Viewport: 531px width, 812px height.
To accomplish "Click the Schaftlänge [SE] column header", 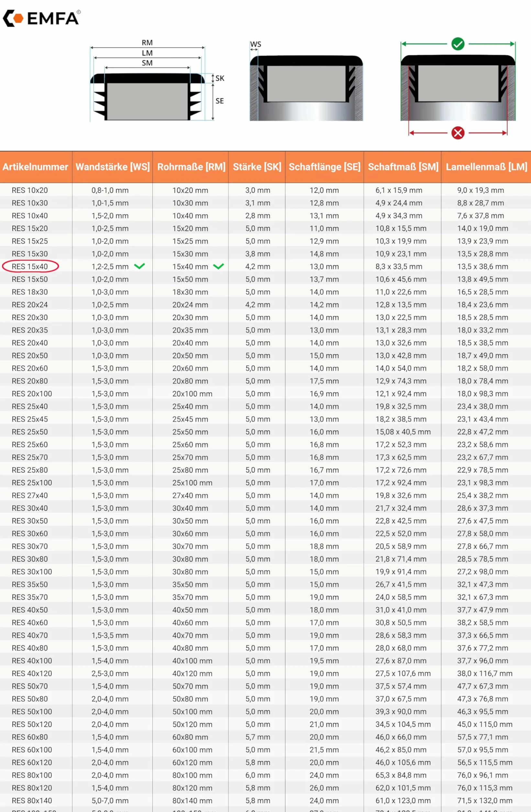I will [x=325, y=167].
